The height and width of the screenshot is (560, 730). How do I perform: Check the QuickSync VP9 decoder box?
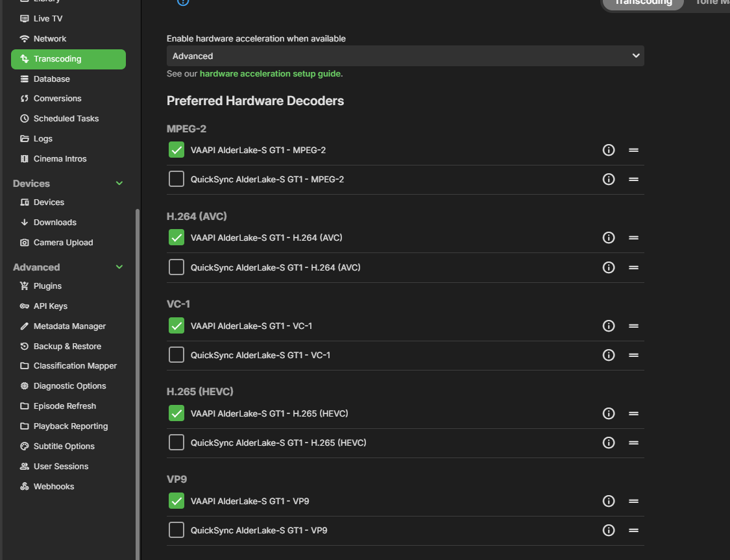click(176, 530)
